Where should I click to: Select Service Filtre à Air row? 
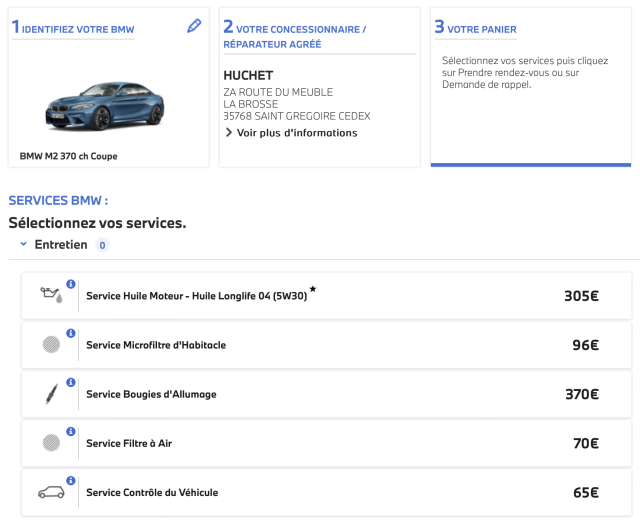pyautogui.click(x=327, y=443)
